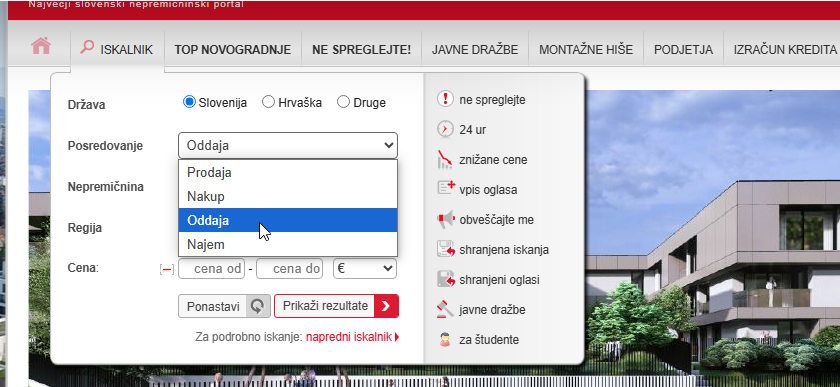This screenshot has height=387, width=840.
Task: Click the exclamation icon for ne spreglejte
Action: [445, 99]
